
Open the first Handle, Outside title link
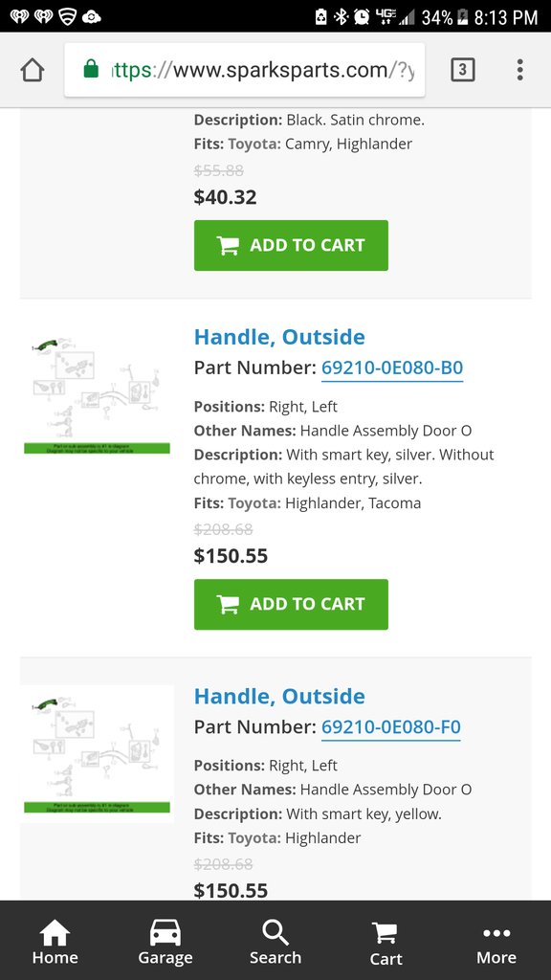point(279,337)
